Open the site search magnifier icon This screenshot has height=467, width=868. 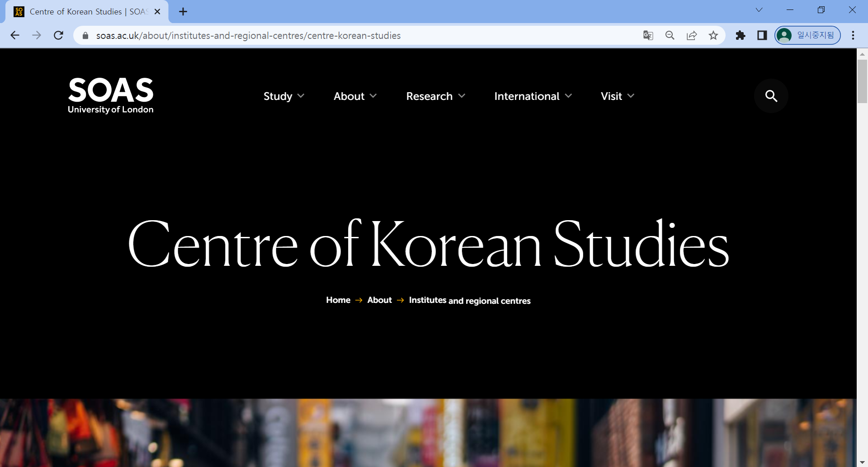pos(771,96)
